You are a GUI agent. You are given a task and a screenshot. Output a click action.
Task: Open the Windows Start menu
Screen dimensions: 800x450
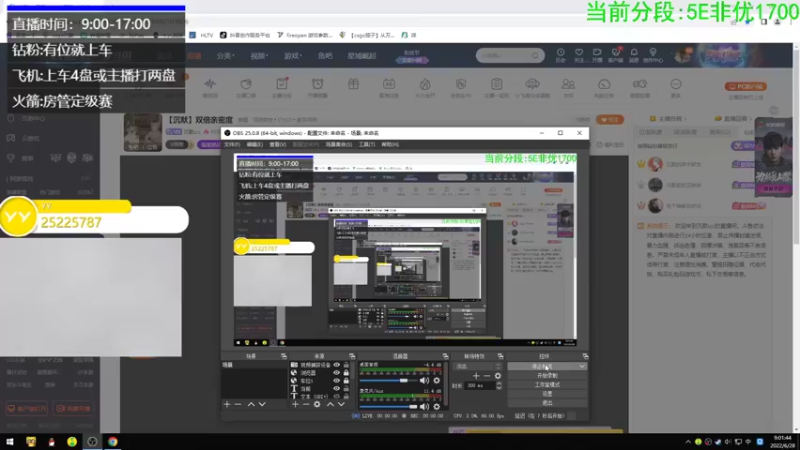click(x=10, y=442)
